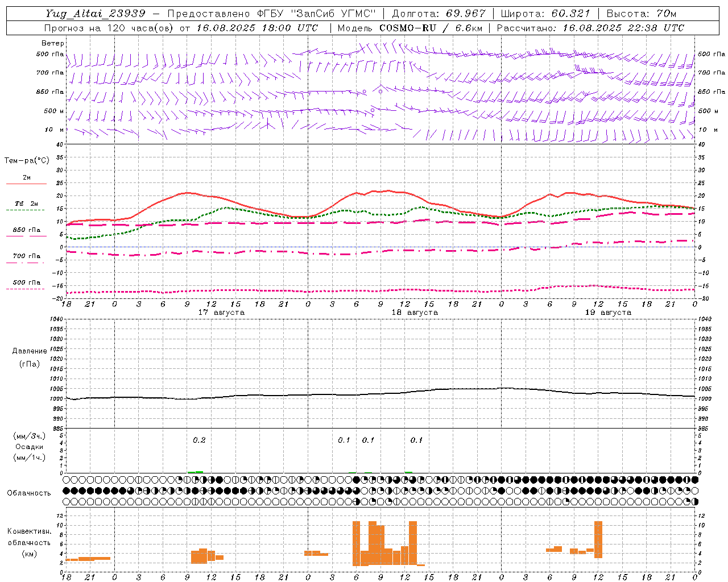Click 'Прогноз на 120 часа(ов)' forecast header

(x=110, y=28)
